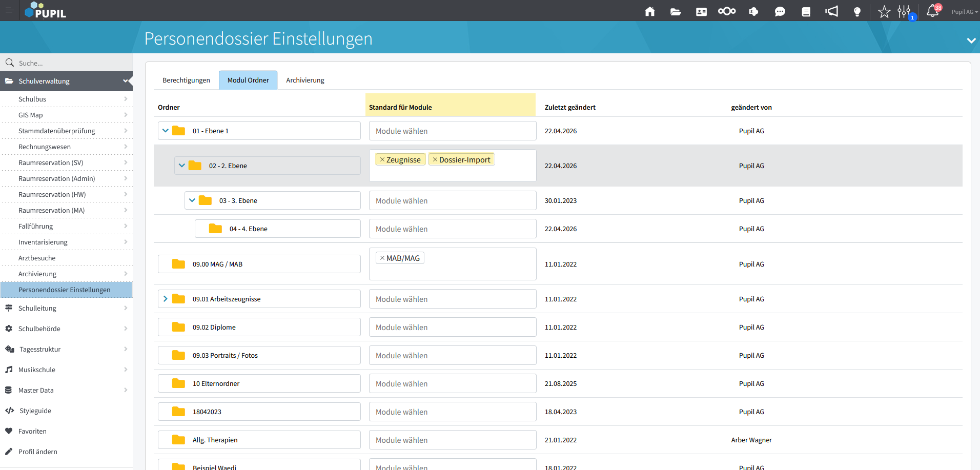The height and width of the screenshot is (470, 980).
Task: Click the sidebar search field
Action: coord(72,63)
